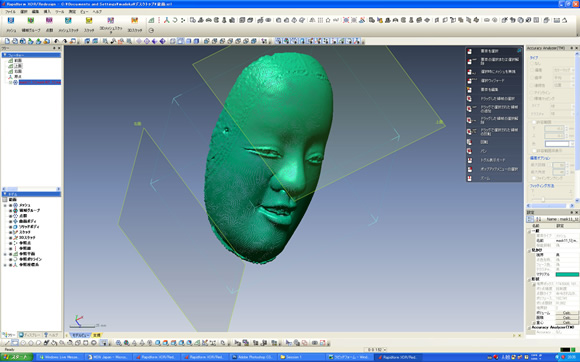Start メッシュスケッチ mode
The height and width of the screenshot is (362, 580).
tap(68, 24)
